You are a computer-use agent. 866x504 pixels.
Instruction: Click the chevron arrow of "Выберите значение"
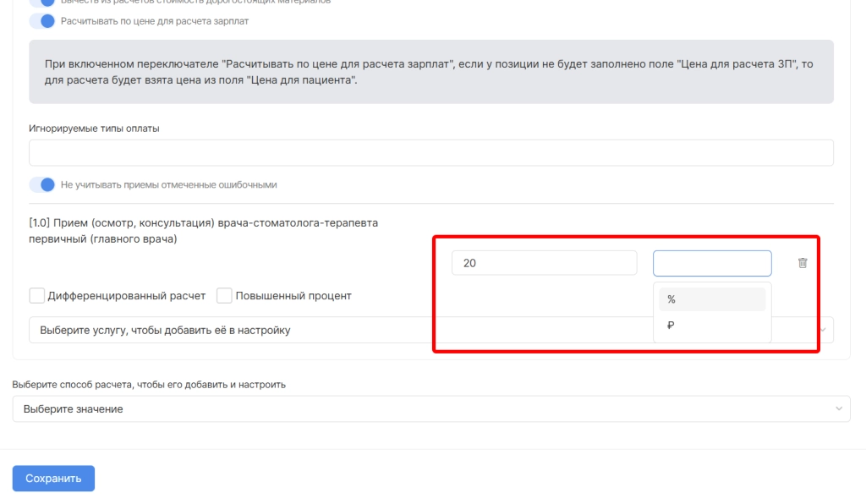click(839, 408)
